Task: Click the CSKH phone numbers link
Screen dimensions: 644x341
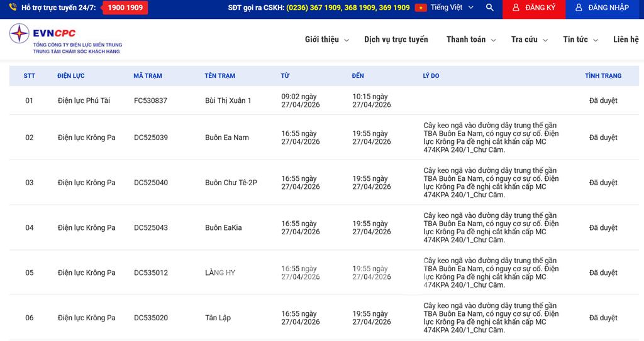Action: 347,8
